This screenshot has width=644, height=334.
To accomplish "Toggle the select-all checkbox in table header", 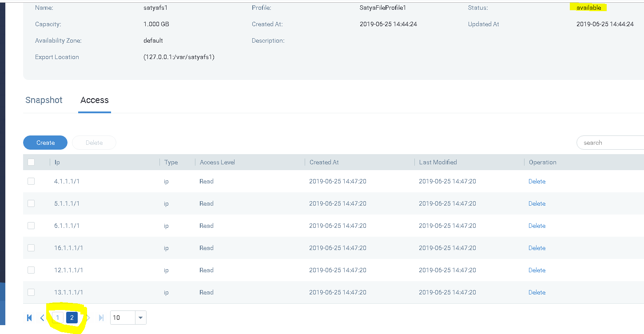I will pos(31,162).
